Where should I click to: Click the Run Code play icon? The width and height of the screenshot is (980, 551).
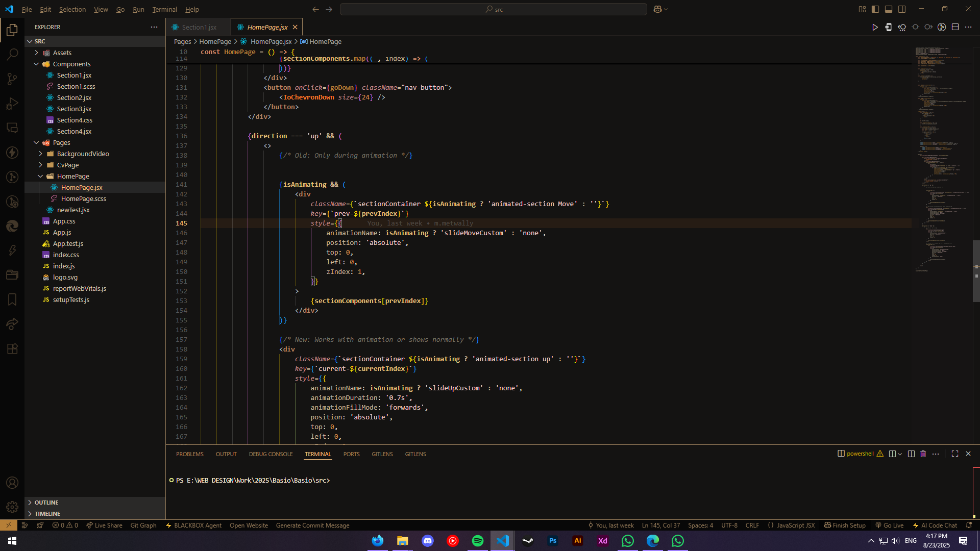pyautogui.click(x=875, y=27)
